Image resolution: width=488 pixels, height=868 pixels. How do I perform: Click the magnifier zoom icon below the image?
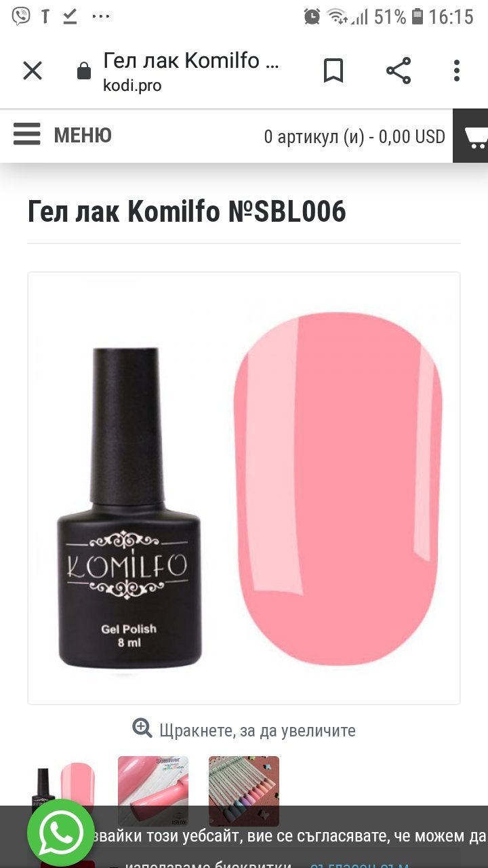click(142, 728)
